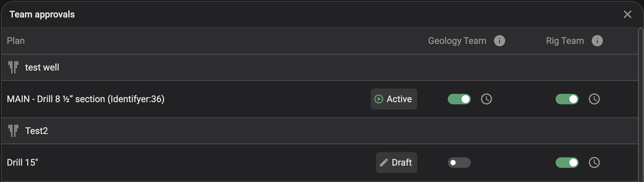Close the Team approvals dialog

(x=628, y=14)
